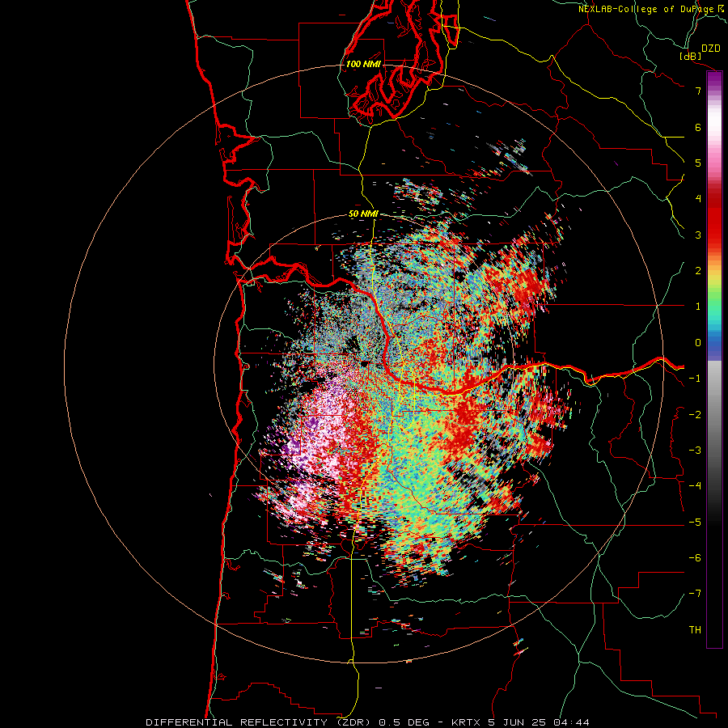Screen dimensions: 728x728
Task: Click the "-7" value on color scale
Action: [x=695, y=594]
